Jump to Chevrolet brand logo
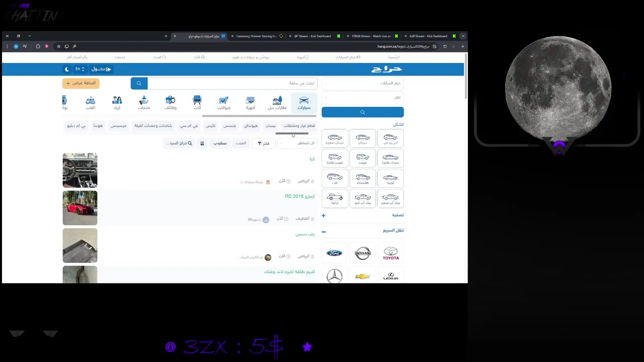This screenshot has height=362, width=644. tap(363, 276)
